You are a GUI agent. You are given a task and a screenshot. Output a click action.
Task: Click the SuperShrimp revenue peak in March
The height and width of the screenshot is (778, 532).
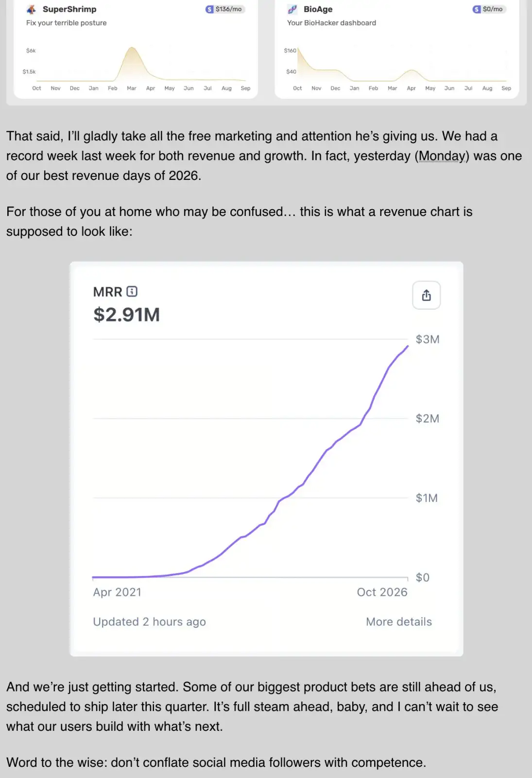click(x=132, y=48)
